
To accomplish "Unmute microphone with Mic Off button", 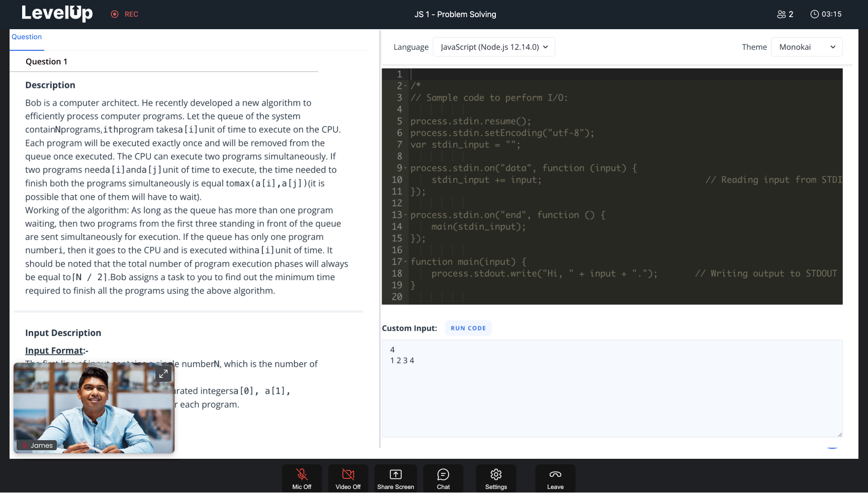I will point(302,478).
